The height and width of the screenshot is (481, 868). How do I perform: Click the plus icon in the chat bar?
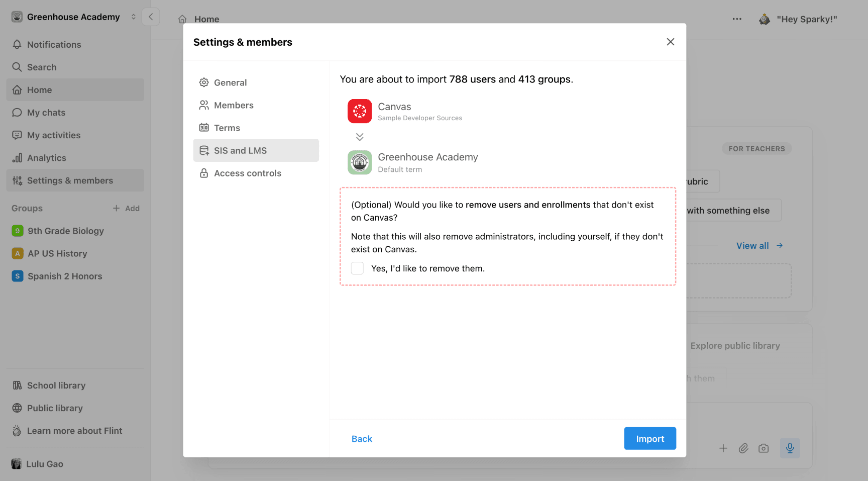(723, 448)
